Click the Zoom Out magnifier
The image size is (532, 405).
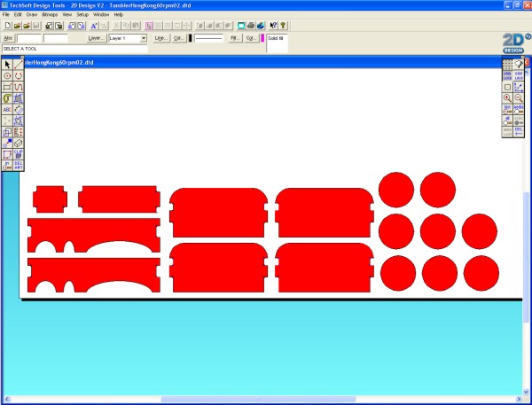click(519, 98)
